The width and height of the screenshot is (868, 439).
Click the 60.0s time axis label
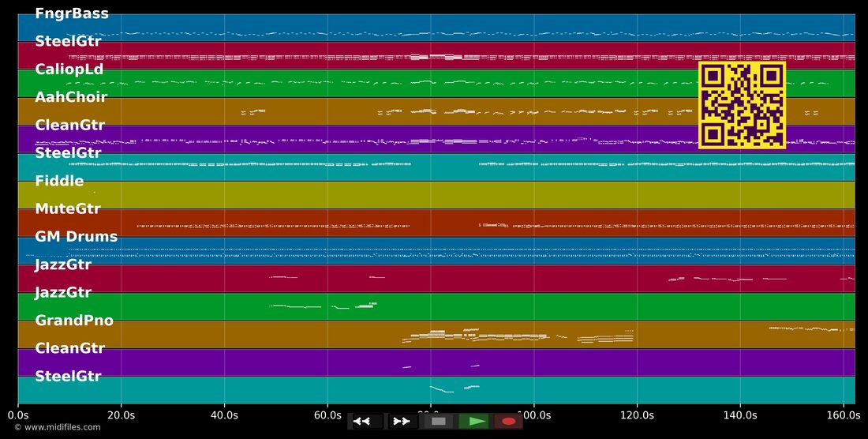click(327, 415)
